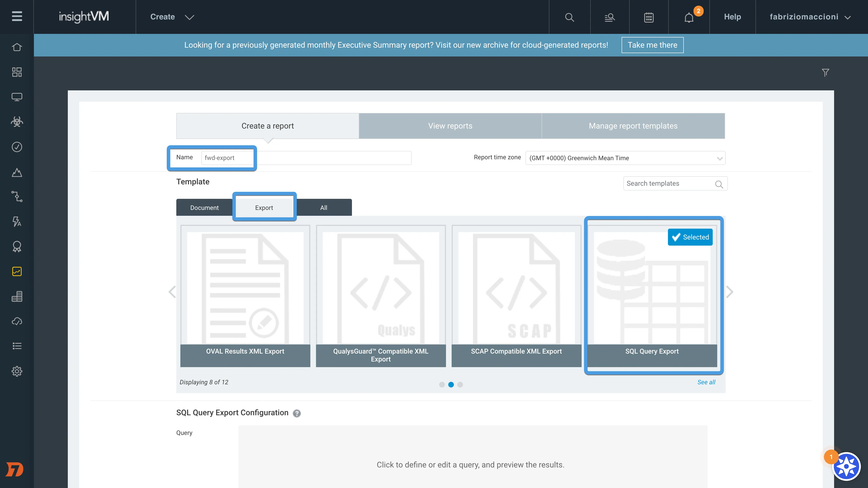
Task: Show previous templates with the left arrow
Action: pos(172,292)
